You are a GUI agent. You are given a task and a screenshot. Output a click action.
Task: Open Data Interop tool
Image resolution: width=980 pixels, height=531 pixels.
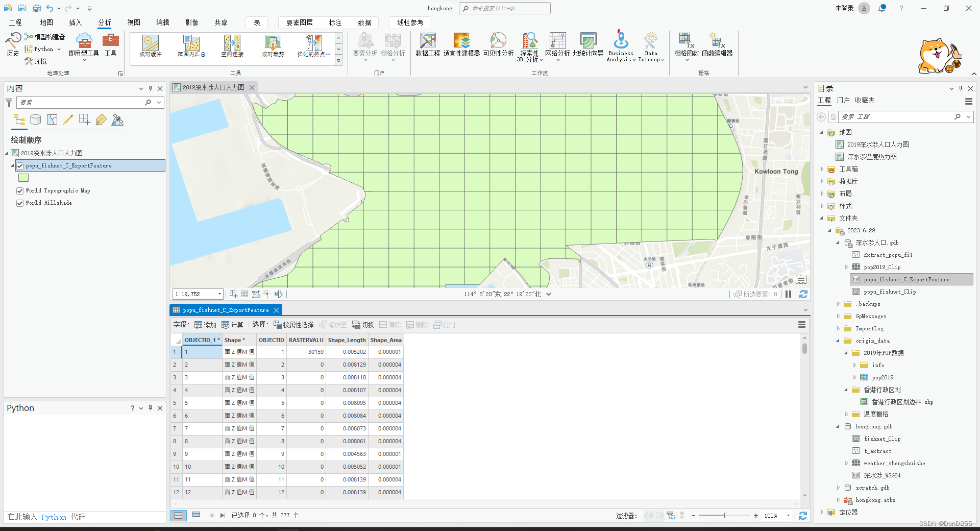651,47
